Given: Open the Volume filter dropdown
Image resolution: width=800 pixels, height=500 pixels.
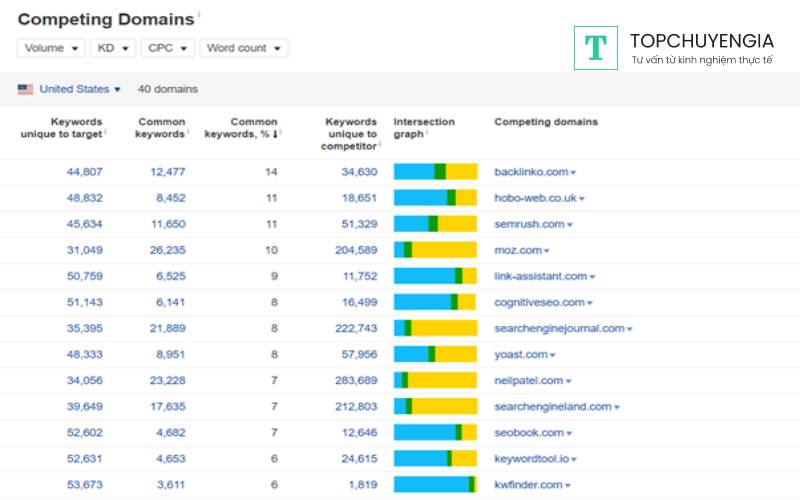Looking at the screenshot, I should click(50, 48).
